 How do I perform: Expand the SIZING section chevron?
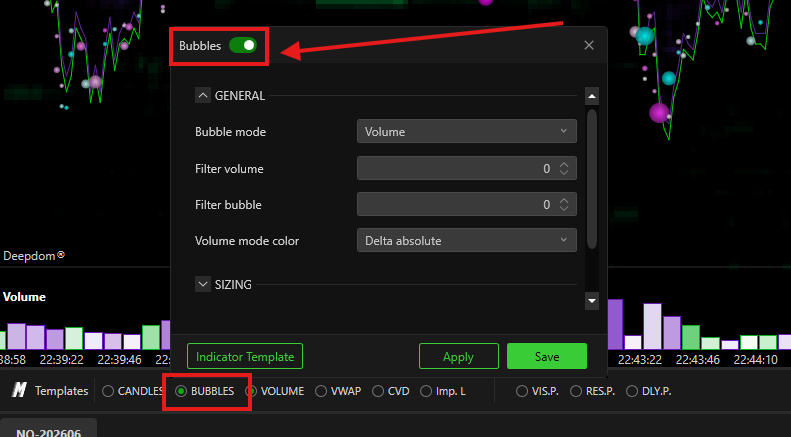point(203,284)
